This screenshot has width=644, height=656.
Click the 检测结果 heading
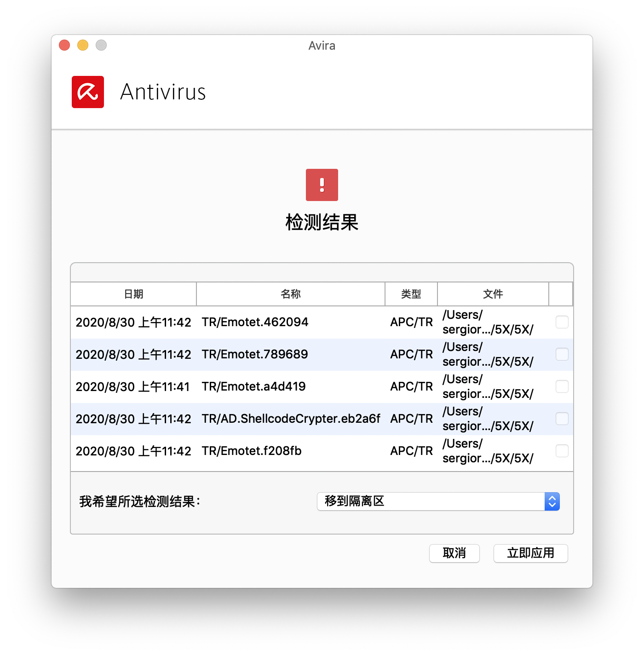(x=322, y=222)
